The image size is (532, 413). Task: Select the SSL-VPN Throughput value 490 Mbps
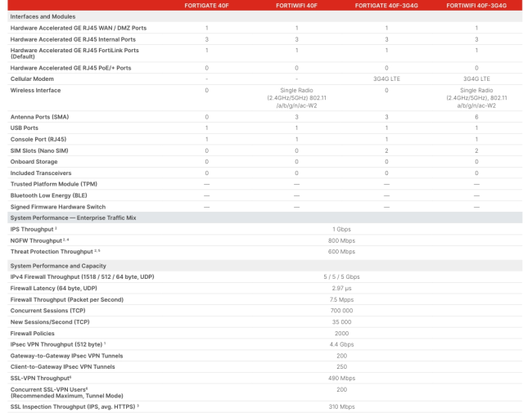pos(340,378)
